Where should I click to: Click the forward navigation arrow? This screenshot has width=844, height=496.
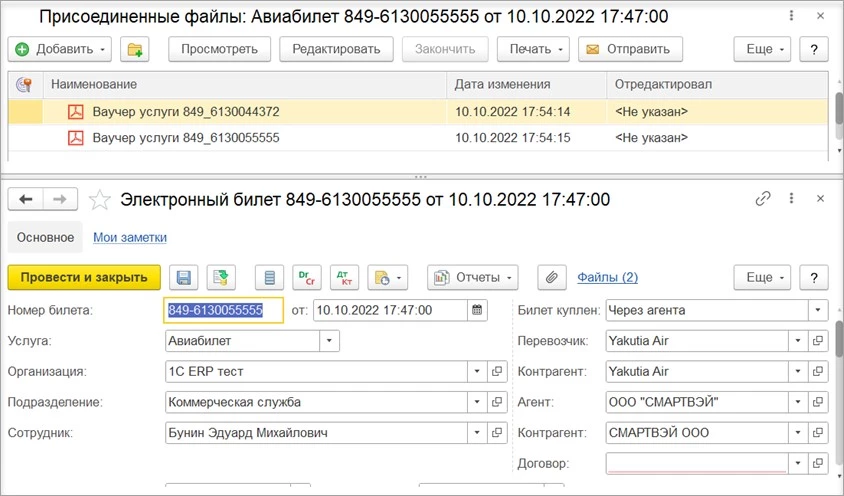pyautogui.click(x=60, y=199)
